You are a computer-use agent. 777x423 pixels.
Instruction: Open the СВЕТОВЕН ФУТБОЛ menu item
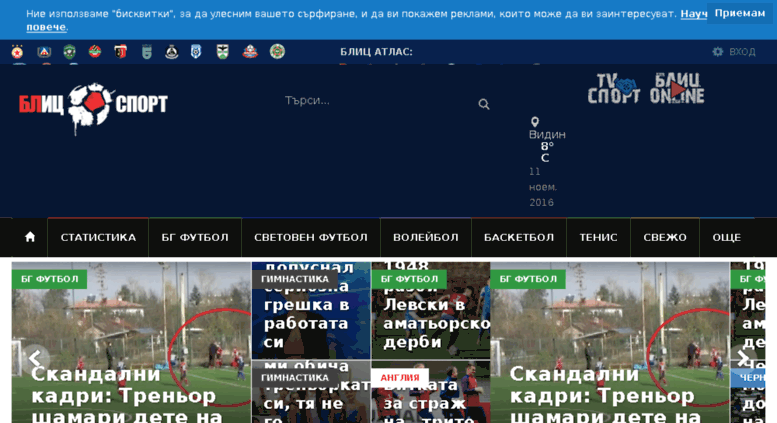pos(311,237)
